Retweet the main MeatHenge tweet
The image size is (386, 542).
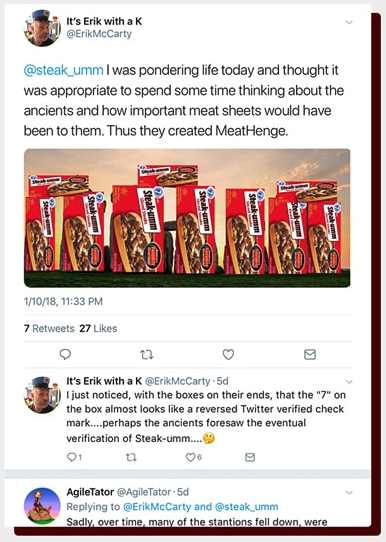click(147, 354)
